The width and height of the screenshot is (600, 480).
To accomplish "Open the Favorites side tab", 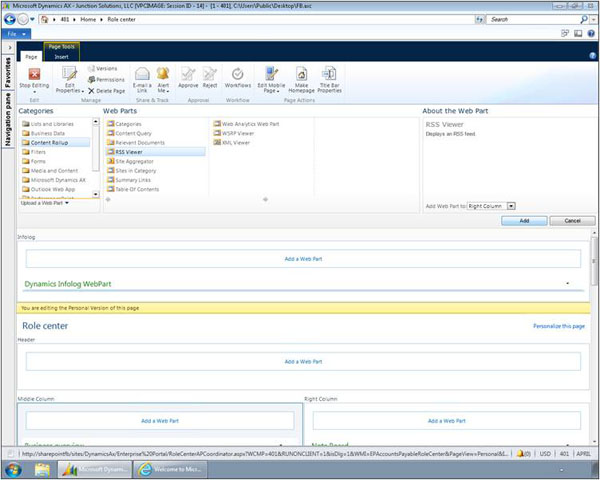I will [x=8, y=73].
